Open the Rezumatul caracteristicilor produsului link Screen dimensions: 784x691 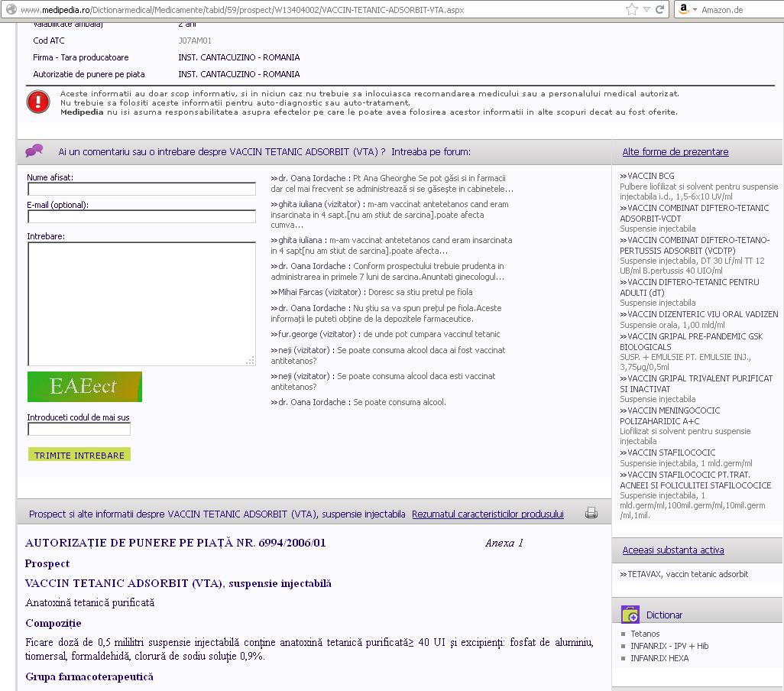click(488, 514)
